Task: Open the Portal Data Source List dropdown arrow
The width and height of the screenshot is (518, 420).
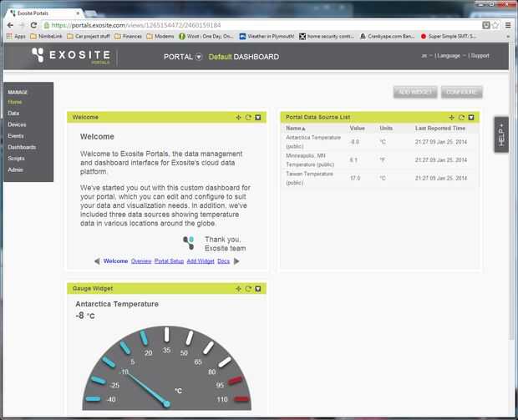Action: [471, 117]
